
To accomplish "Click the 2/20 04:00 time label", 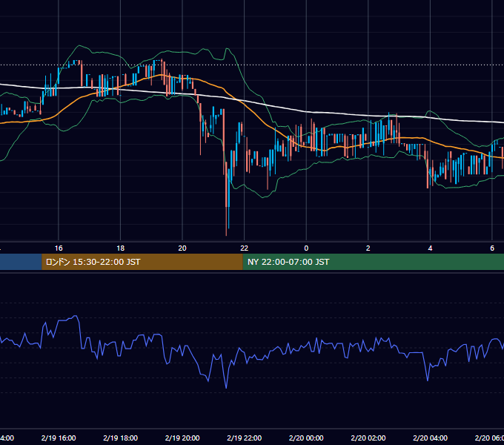I will click(x=430, y=438).
